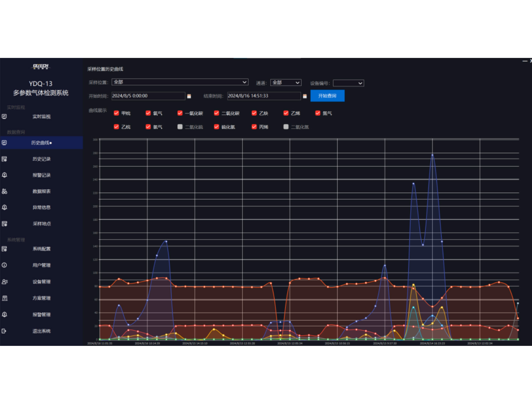
Task: Enable the 二氧化硫 curve checkbox
Action: click(x=180, y=127)
